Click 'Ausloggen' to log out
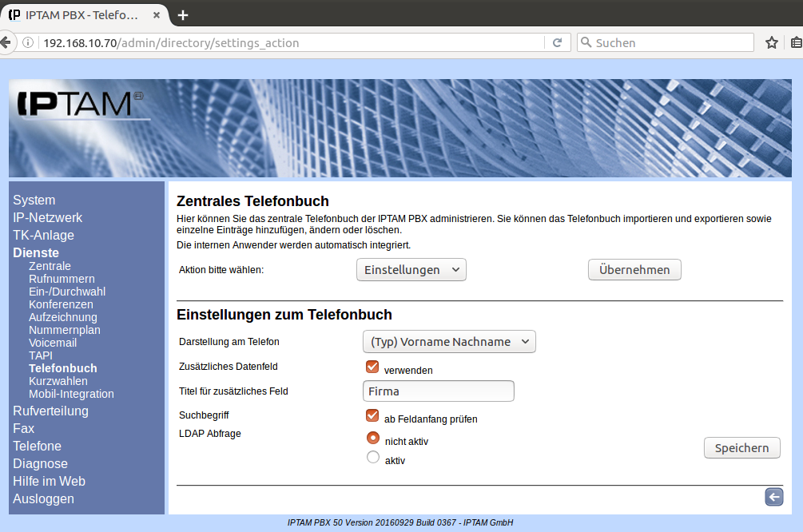This screenshot has width=803, height=532. click(x=43, y=498)
